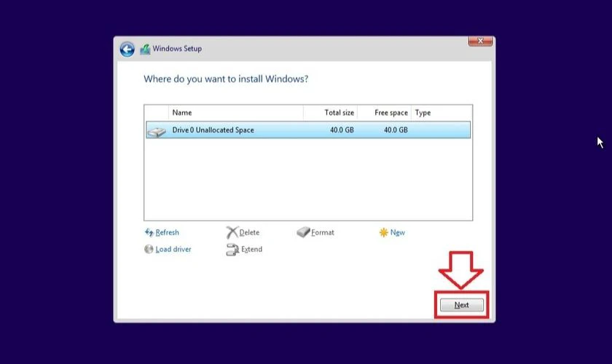612x364 pixels.
Task: Click the blue back arrow button
Action: click(127, 50)
